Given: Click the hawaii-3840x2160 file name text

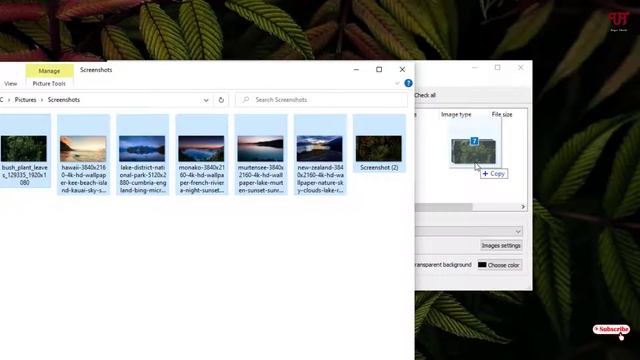Looking at the screenshot, I should coord(84,179).
